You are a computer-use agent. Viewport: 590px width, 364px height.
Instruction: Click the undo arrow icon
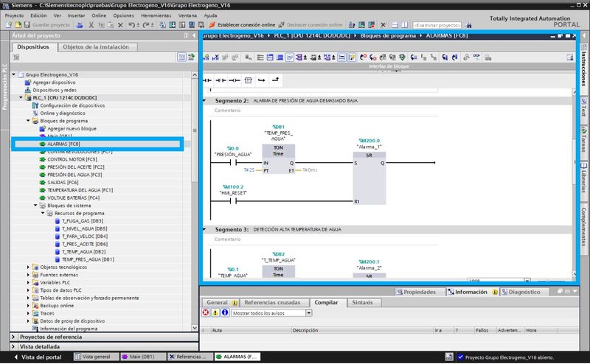coord(131,25)
